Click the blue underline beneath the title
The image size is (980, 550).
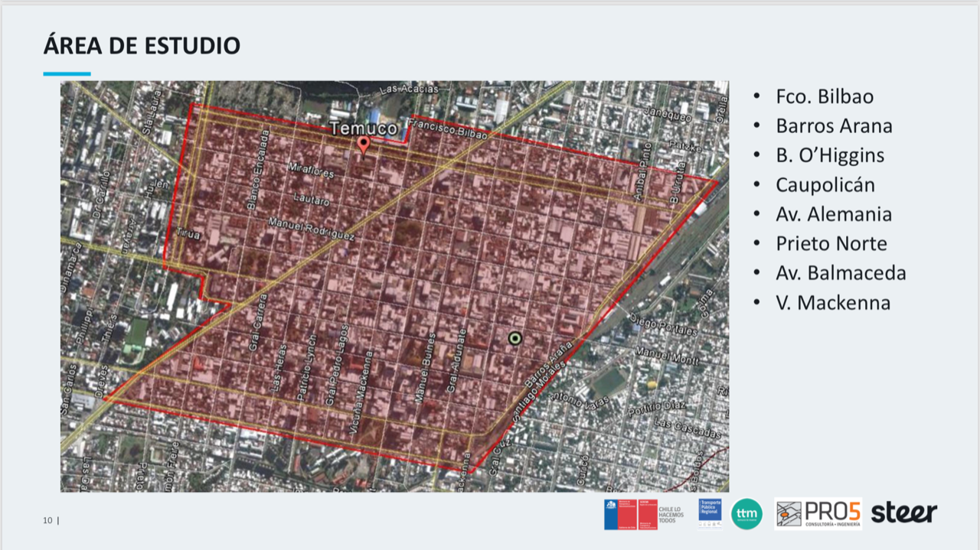[67, 74]
